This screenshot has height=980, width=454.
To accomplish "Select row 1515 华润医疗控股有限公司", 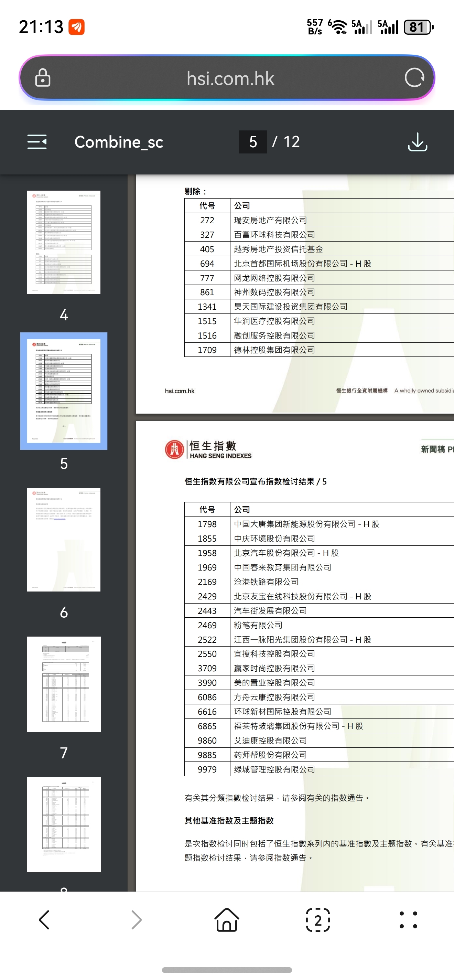I will click(319, 321).
